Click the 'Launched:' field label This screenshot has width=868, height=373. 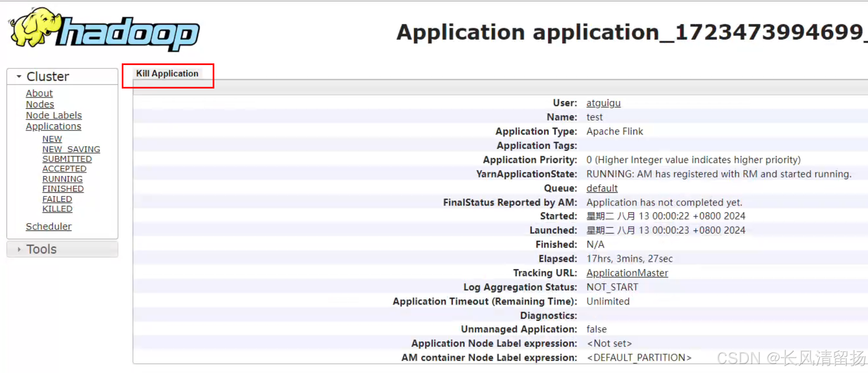553,231
